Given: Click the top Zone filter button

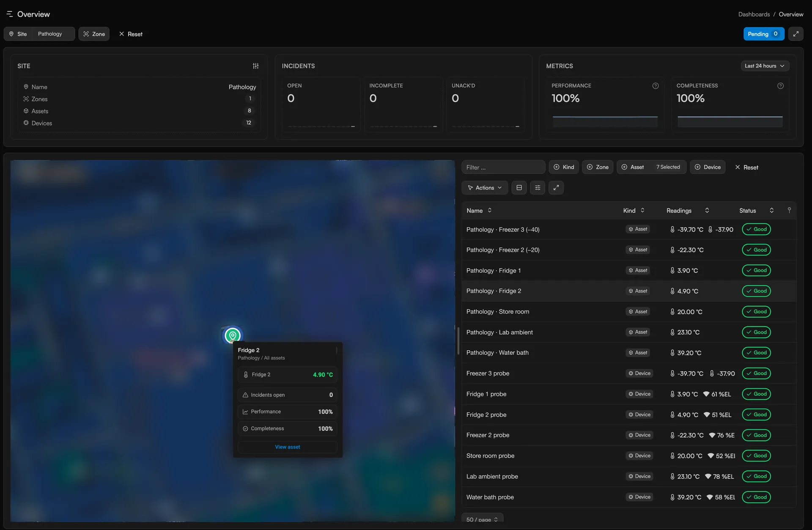Looking at the screenshot, I should 94,34.
